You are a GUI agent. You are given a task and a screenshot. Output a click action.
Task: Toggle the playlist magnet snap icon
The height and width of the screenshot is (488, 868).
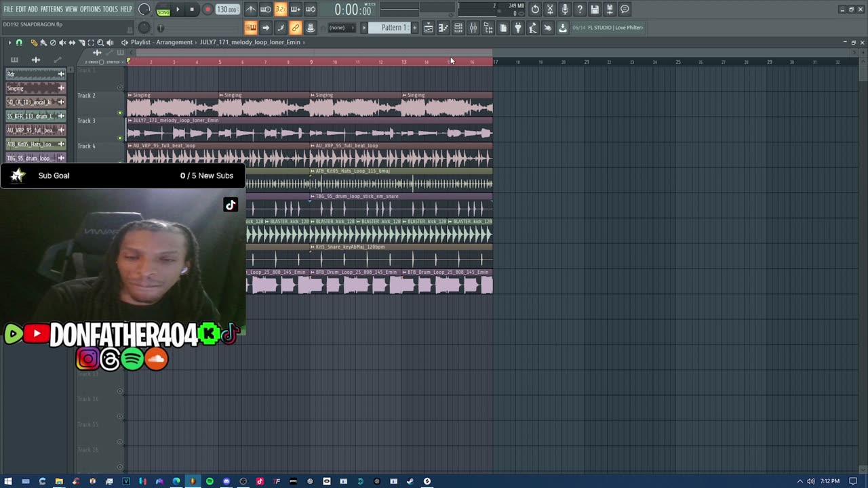(x=19, y=43)
